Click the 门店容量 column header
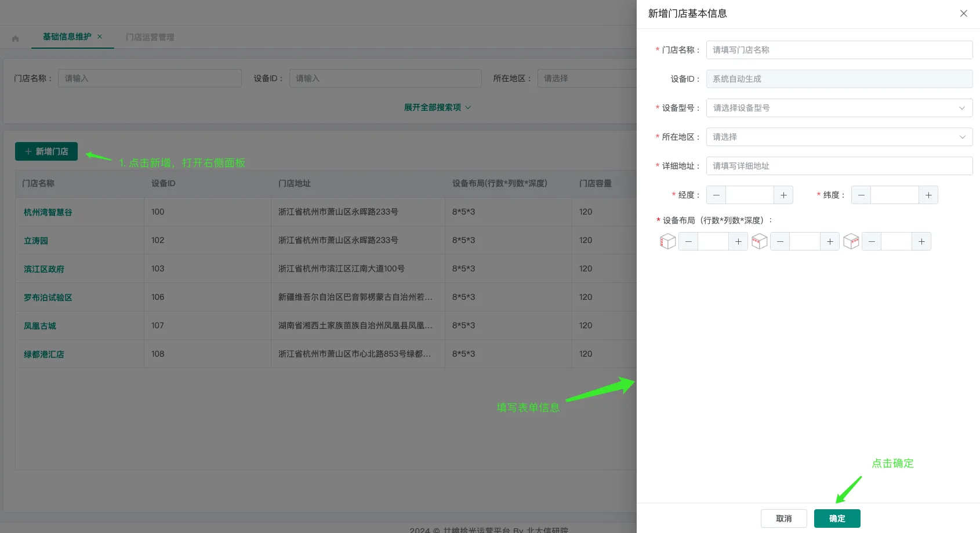The image size is (980, 533). 596,183
